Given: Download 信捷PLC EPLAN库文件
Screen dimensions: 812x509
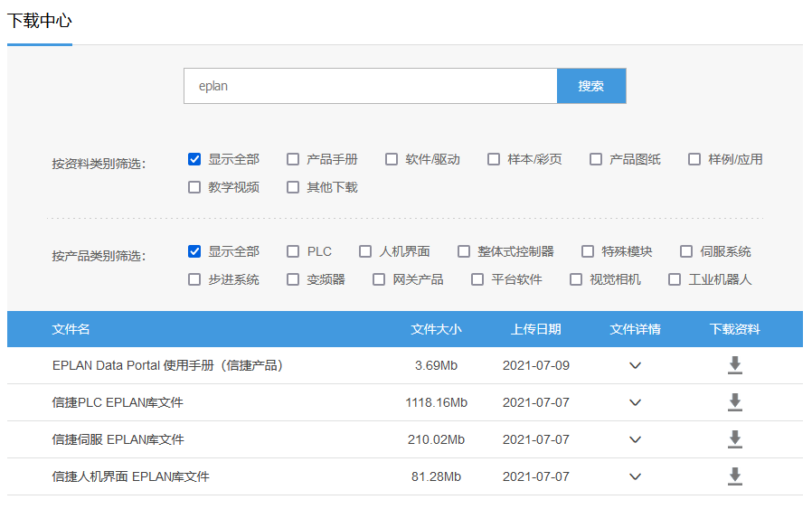Looking at the screenshot, I should coord(735,402).
